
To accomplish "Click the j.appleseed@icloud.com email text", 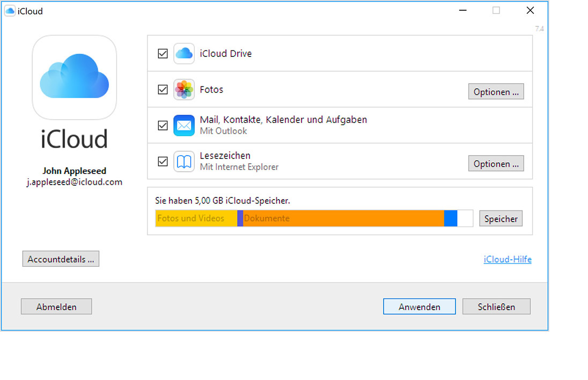I will (x=74, y=182).
